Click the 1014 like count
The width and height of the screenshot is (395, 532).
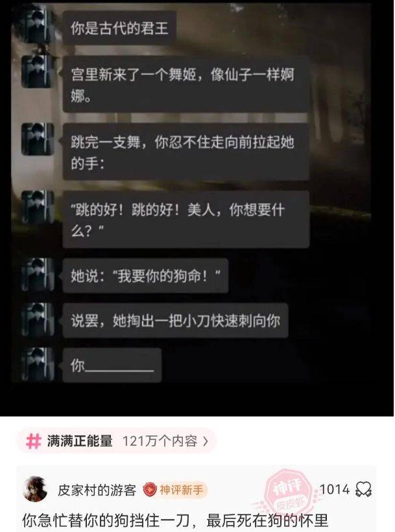point(335,489)
